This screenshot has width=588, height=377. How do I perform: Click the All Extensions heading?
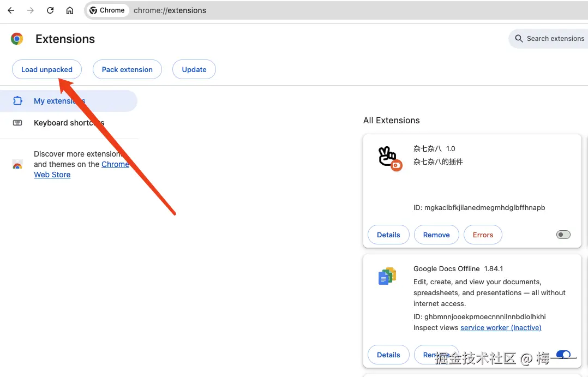tap(392, 121)
